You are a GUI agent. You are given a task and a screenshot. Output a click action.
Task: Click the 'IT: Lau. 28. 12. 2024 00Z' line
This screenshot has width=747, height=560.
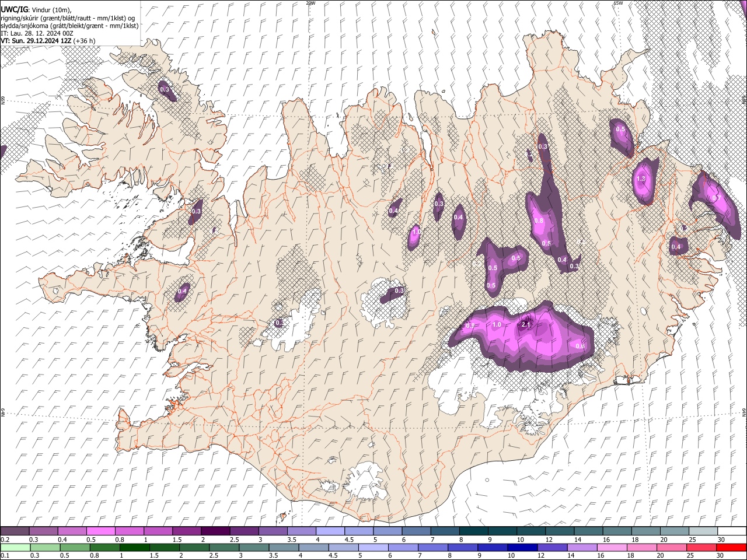37,33
